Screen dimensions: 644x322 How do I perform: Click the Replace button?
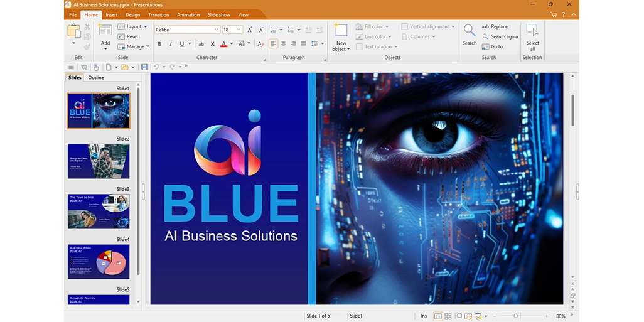495,27
